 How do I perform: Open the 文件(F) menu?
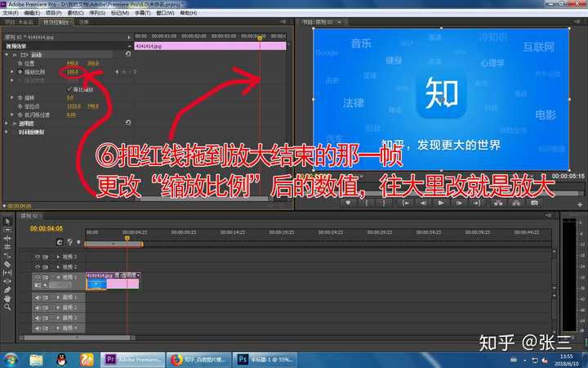click(11, 13)
